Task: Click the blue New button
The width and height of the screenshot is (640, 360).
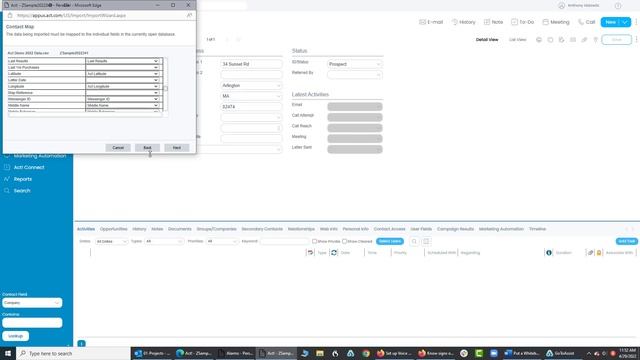Action: pos(610,22)
